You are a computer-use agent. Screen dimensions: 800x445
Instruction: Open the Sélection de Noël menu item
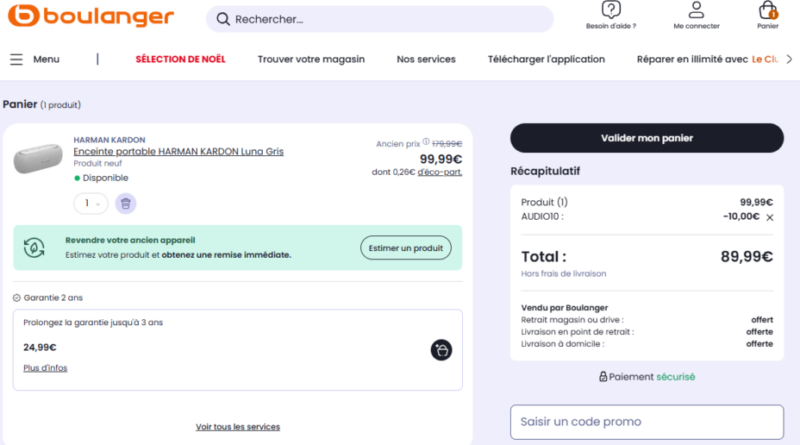coord(180,59)
